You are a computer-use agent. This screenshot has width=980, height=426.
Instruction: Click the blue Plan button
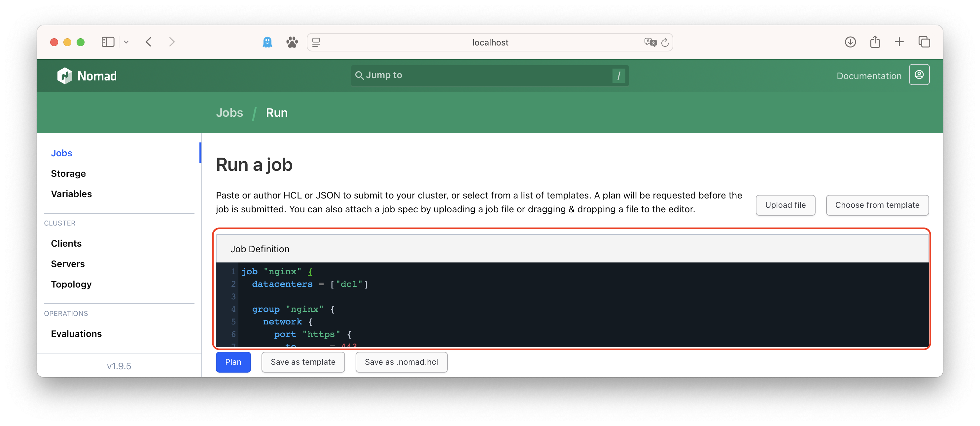tap(233, 362)
